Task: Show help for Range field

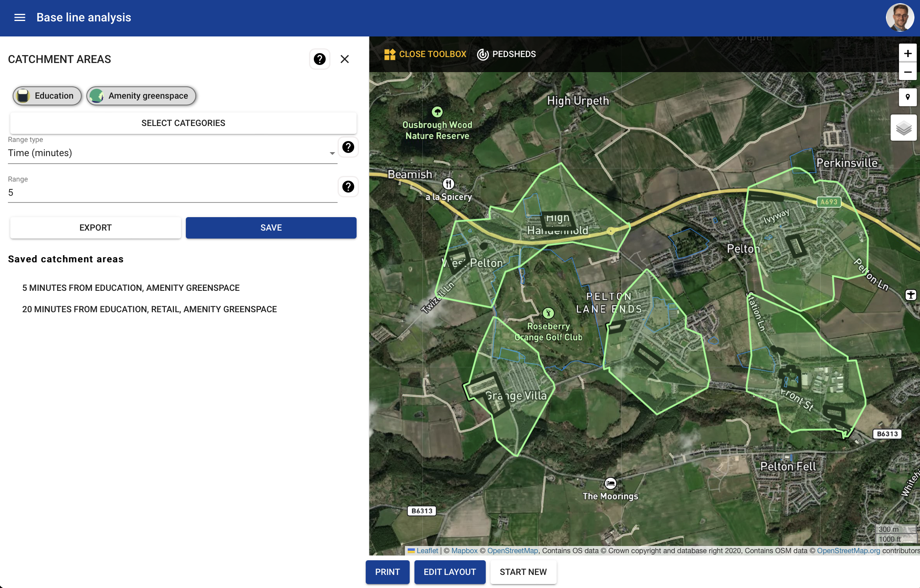Action: click(348, 187)
